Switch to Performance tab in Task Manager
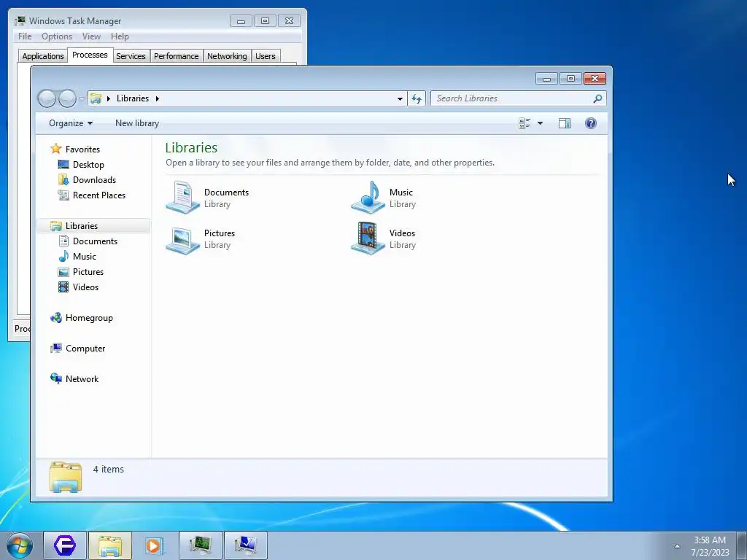The width and height of the screenshot is (747, 560). pyautogui.click(x=177, y=56)
